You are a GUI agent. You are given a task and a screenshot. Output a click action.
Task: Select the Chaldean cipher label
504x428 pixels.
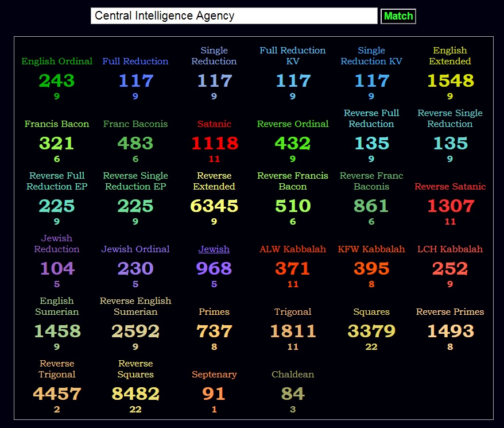pyautogui.click(x=293, y=374)
